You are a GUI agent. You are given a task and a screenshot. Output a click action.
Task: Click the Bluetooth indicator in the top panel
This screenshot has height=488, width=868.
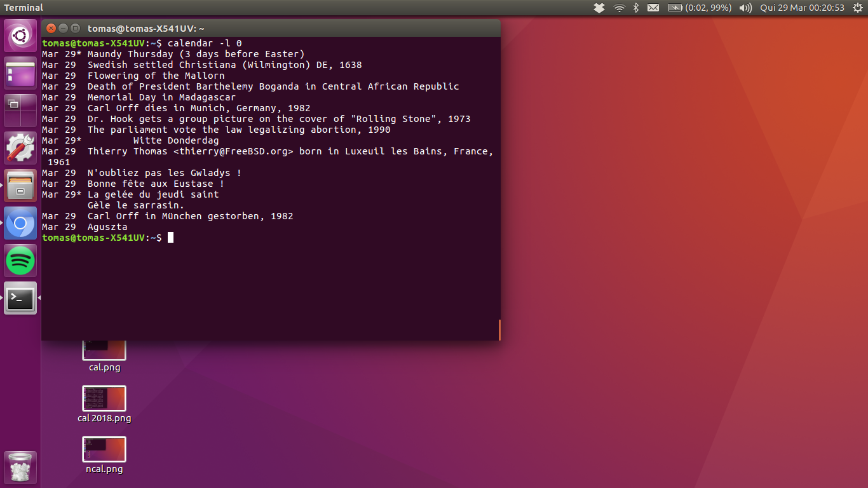pos(635,8)
